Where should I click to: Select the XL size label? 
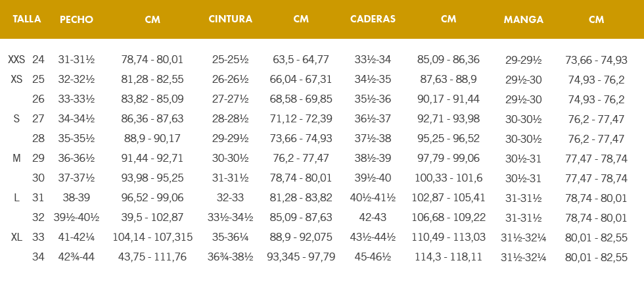click(x=16, y=237)
